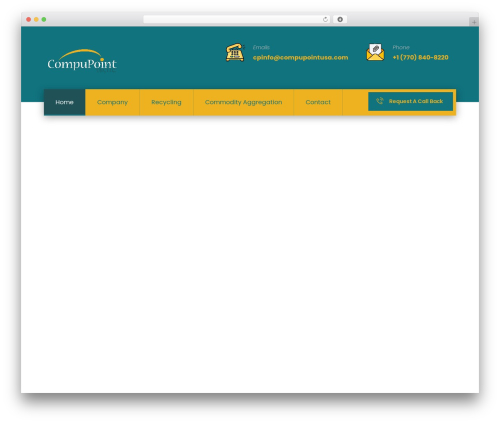Click the cpinfo@compupointusa.com email link
The width and height of the screenshot is (500, 423).
coord(300,57)
